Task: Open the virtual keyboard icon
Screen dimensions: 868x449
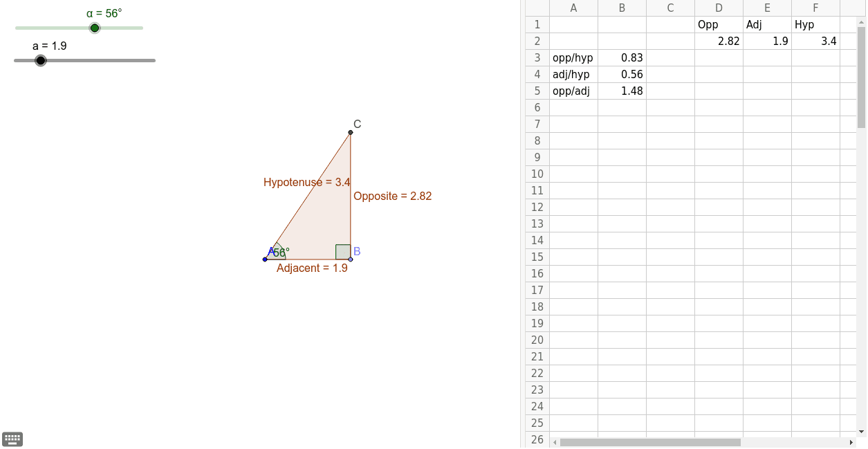Action: click(x=12, y=439)
